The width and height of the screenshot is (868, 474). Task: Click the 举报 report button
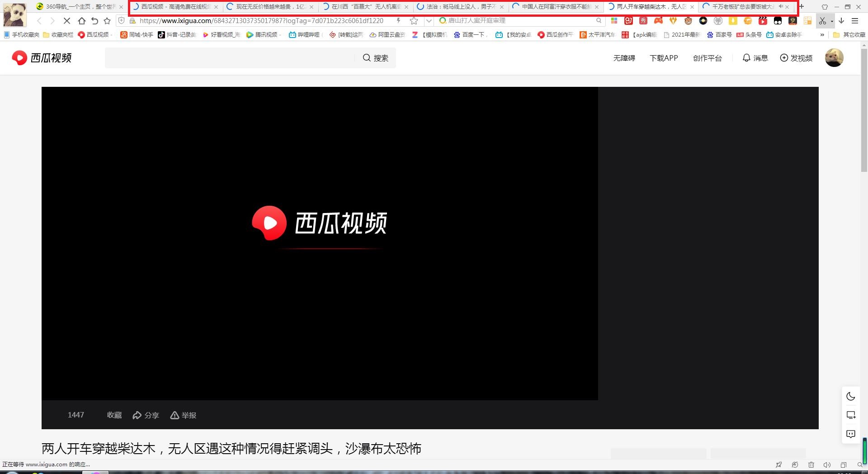pos(183,415)
